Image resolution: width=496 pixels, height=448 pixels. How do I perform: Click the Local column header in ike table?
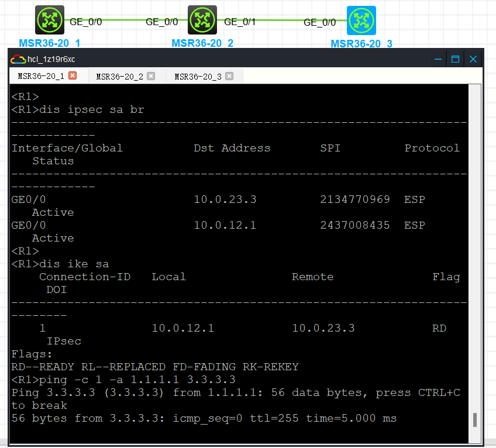[x=168, y=277]
